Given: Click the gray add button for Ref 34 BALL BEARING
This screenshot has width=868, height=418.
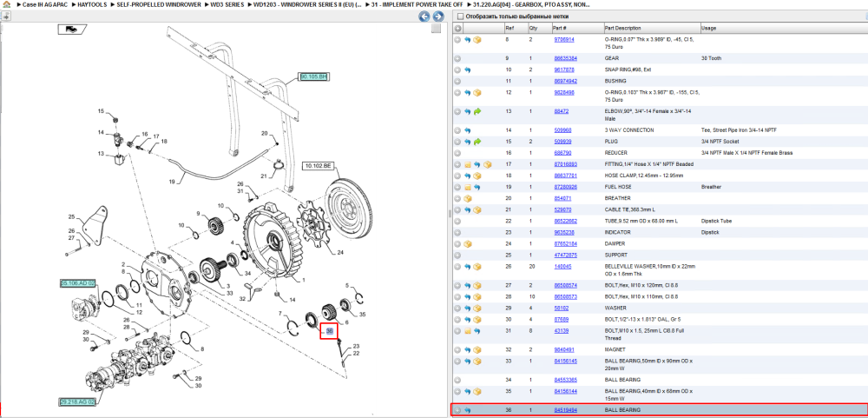Looking at the screenshot, I should [457, 380].
